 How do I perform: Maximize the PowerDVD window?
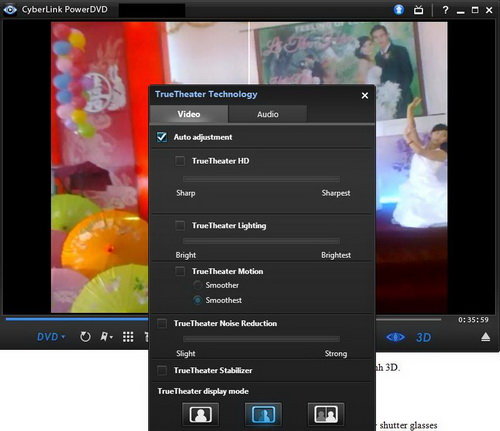(475, 10)
